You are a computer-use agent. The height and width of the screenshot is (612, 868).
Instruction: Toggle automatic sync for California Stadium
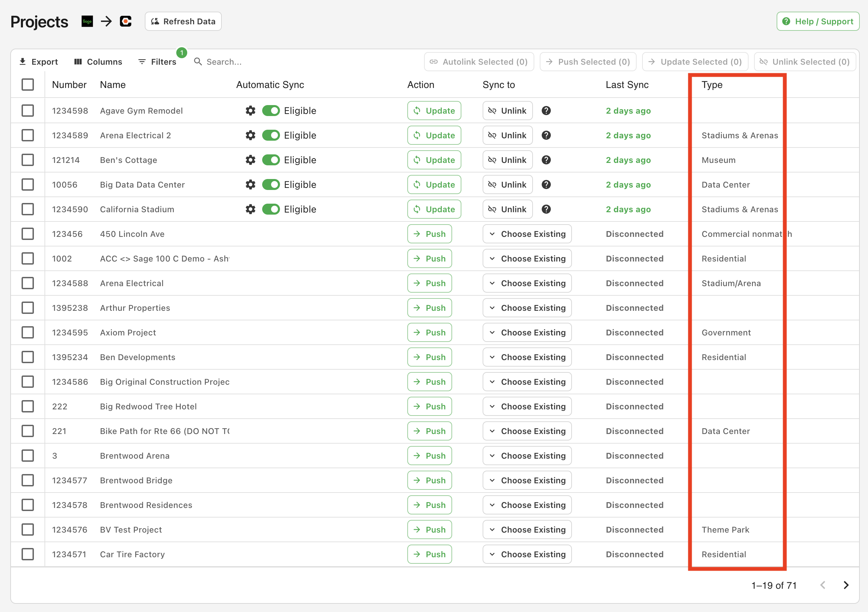271,209
